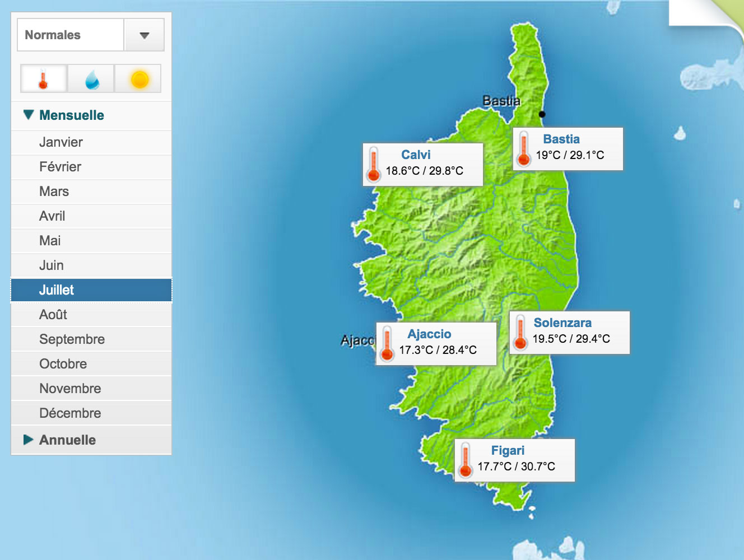This screenshot has width=744, height=560.
Task: Select the sunshine sun icon
Action: click(138, 78)
